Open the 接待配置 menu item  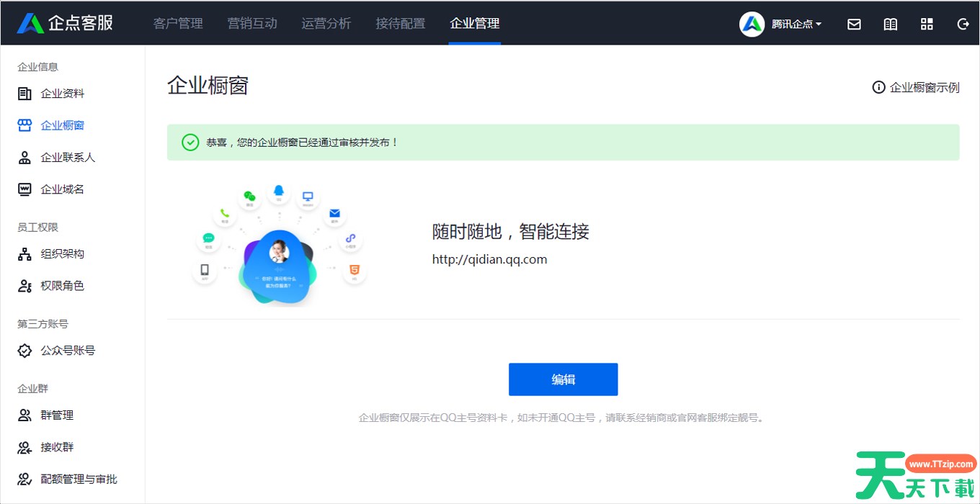click(x=401, y=24)
